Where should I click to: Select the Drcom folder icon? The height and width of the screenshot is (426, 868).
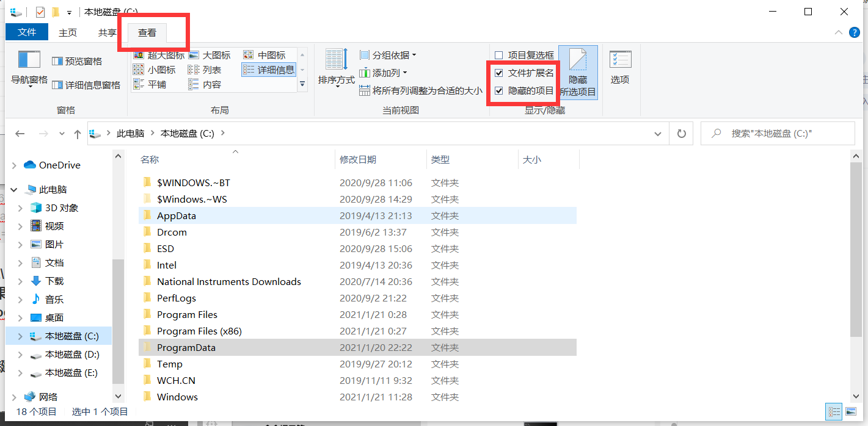pos(147,232)
